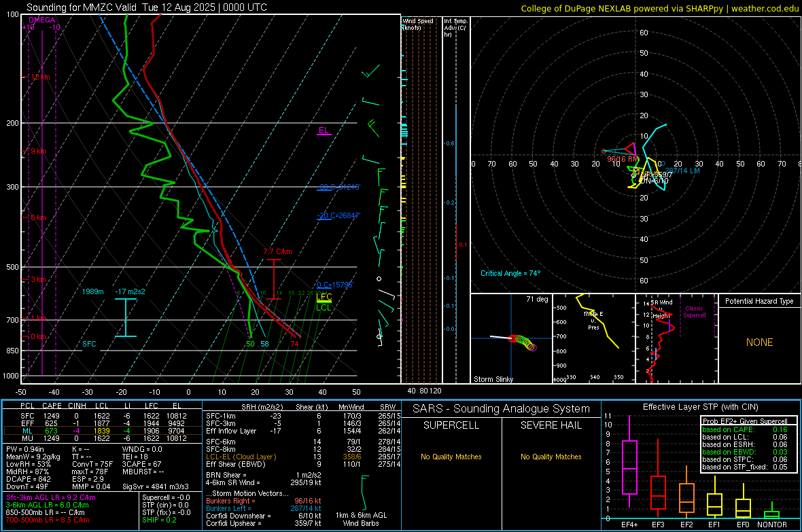Click the '700-500mb LR = 8.5 C/km' line
Viewport: 802px width, 532px height.
coord(48,520)
